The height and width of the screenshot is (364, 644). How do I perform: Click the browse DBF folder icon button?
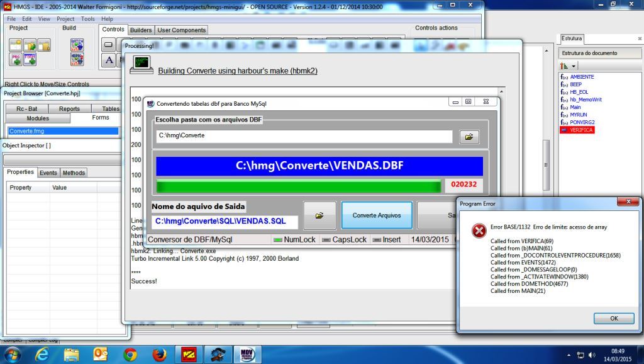pyautogui.click(x=469, y=137)
